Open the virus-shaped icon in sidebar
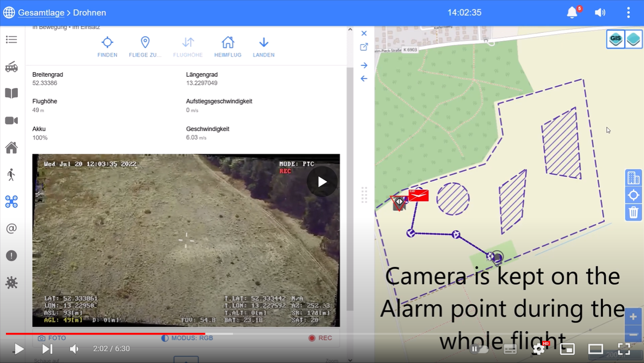The image size is (644, 363). coord(11,283)
